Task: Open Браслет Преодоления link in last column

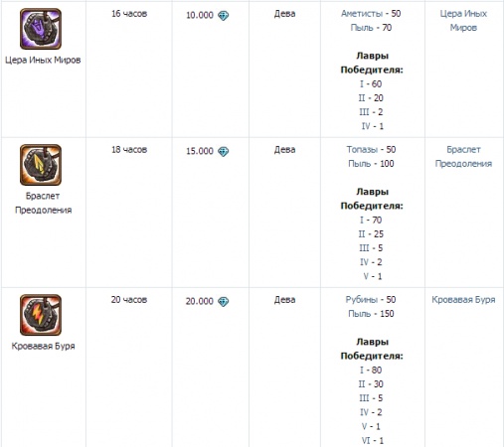Action: [x=463, y=157]
